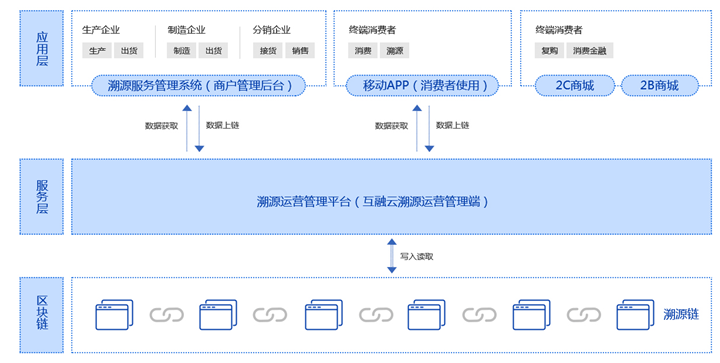
Task: Click 终端消费者 heading above 复购 tag
Action: click(559, 30)
